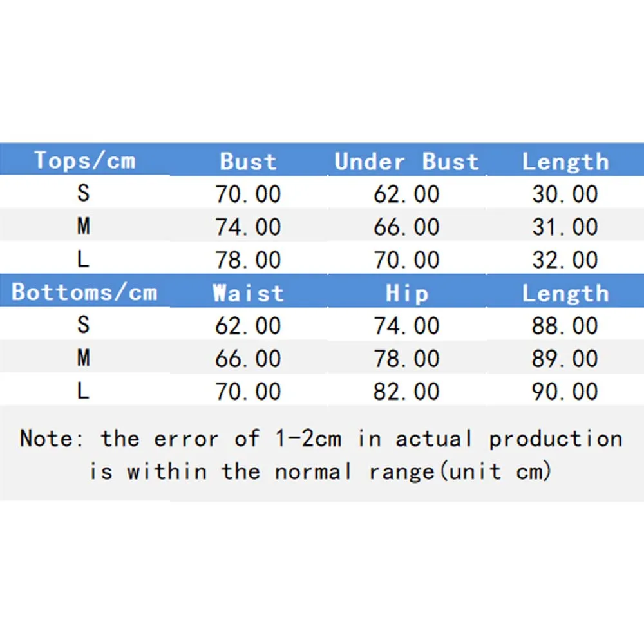The width and height of the screenshot is (644, 644).
Task: Click the Tops size M bust value 74.00
Action: (248, 227)
